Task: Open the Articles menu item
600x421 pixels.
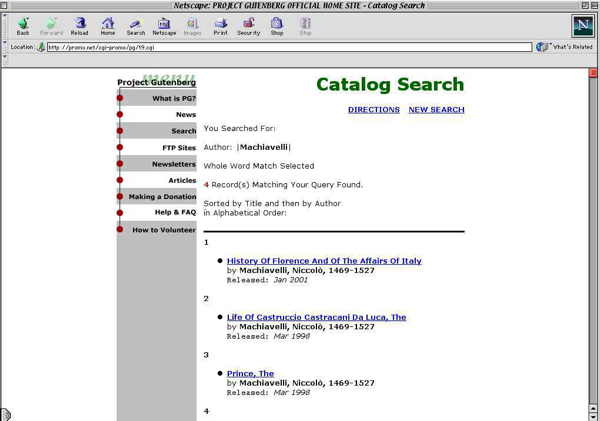Action: [x=182, y=180]
